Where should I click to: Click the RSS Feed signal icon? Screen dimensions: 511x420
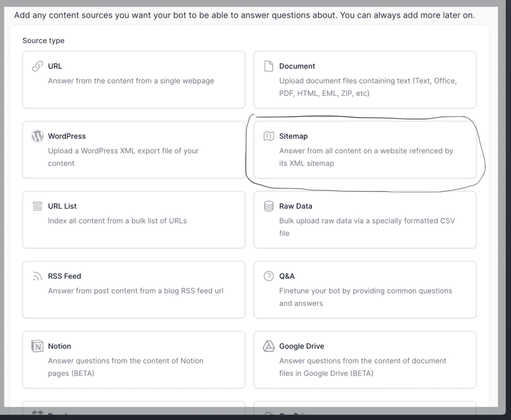click(x=37, y=276)
